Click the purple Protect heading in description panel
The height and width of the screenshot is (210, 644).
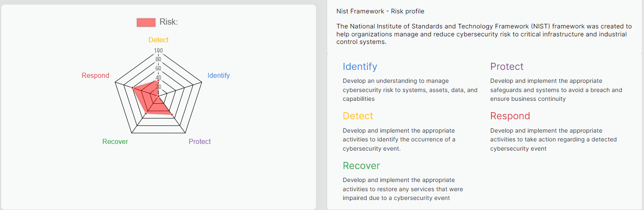point(507,67)
